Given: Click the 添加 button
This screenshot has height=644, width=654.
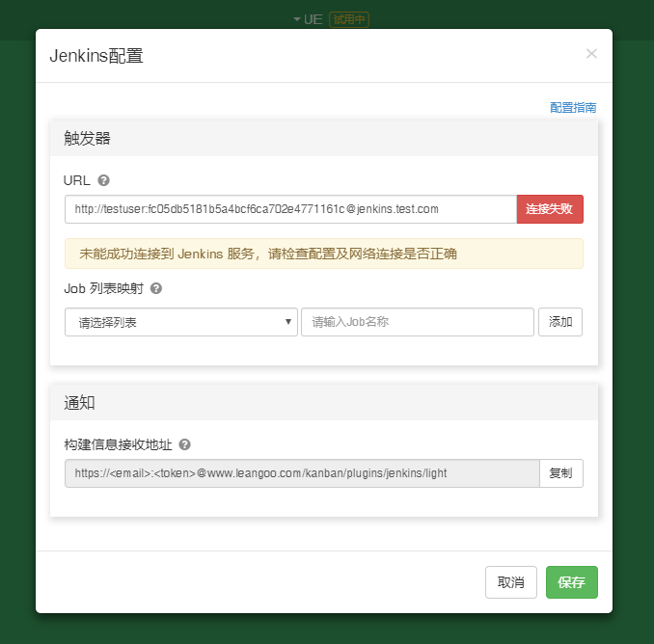Looking at the screenshot, I should [x=559, y=322].
